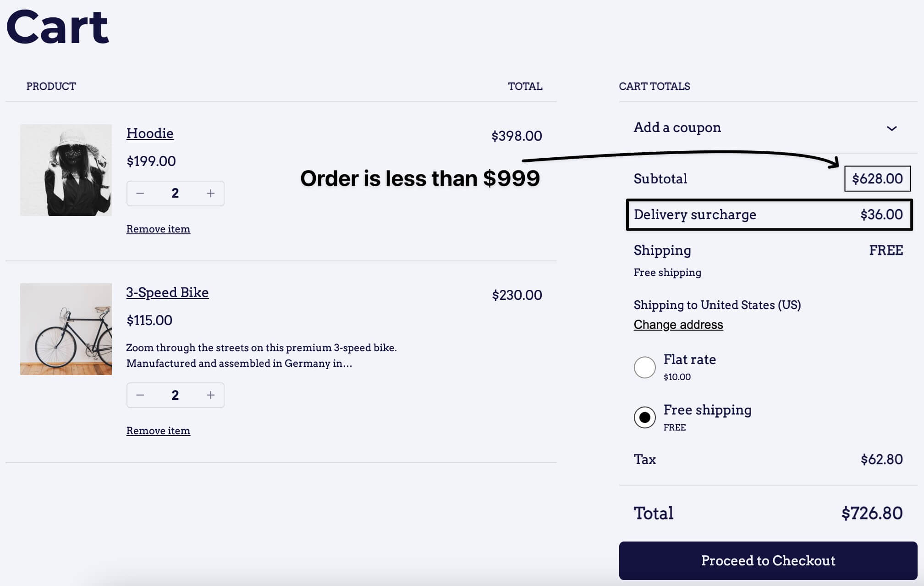
Task: Click the highlighted $628.00 subtotal amount
Action: click(x=877, y=178)
